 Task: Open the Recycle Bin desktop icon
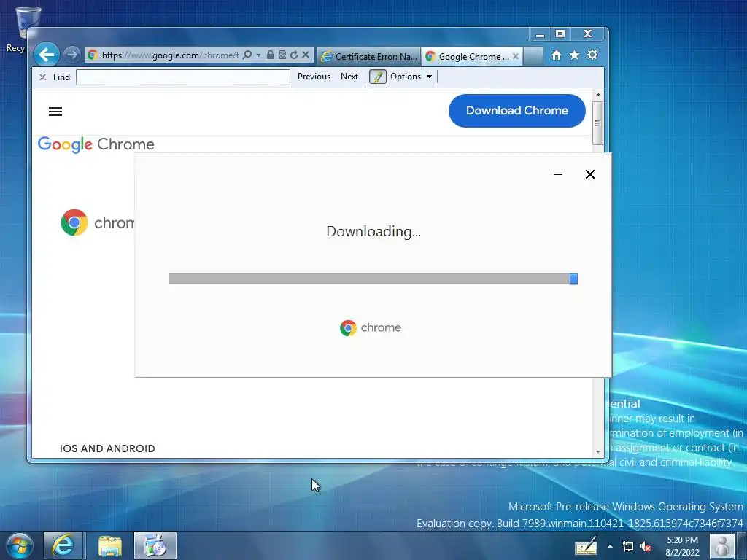[x=21, y=28]
